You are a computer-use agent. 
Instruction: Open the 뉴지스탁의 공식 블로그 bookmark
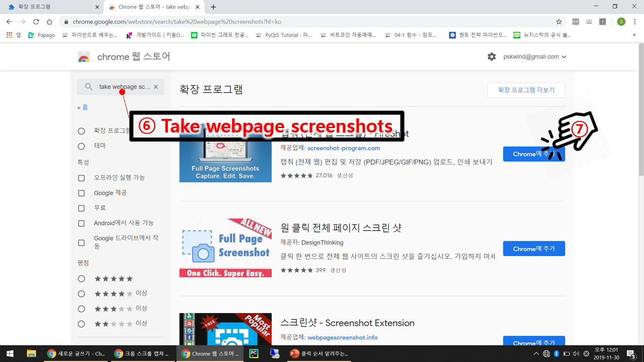click(x=542, y=35)
